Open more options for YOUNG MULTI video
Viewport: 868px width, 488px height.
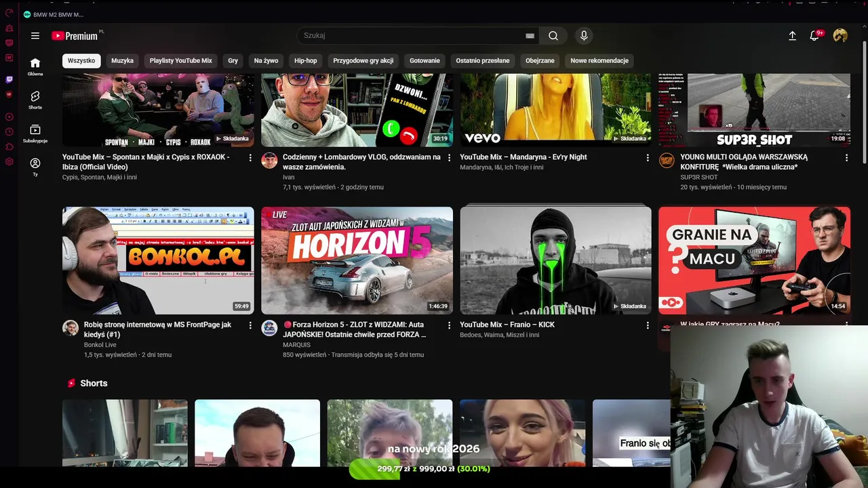[x=846, y=158]
